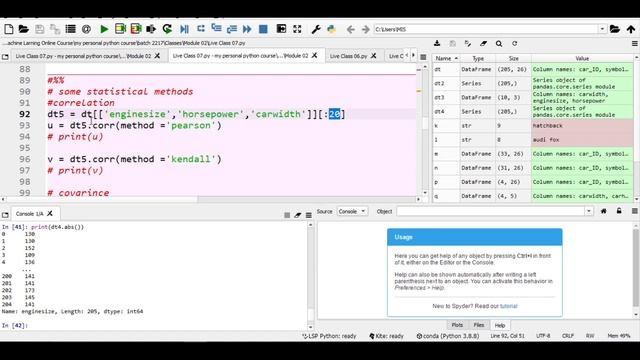640x360 pixels.
Task: Import data in the Variable Explorer
Action: click(x=437, y=43)
